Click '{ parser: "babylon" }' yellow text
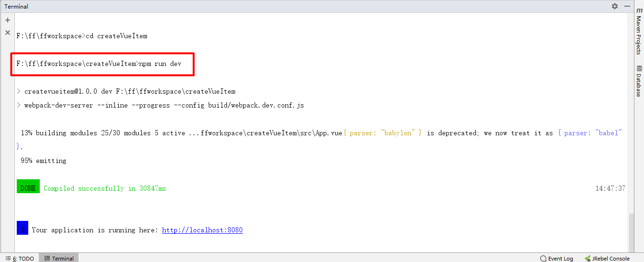The image size is (644, 262). pos(383,133)
